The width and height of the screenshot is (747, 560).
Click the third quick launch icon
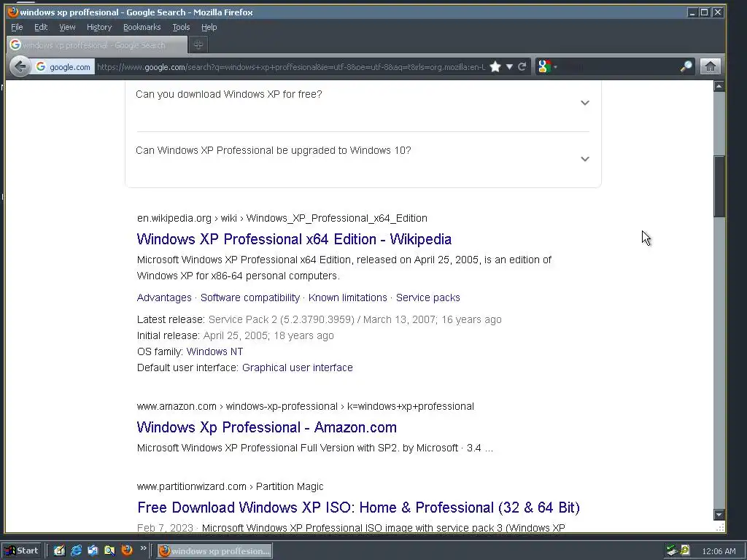coord(93,551)
